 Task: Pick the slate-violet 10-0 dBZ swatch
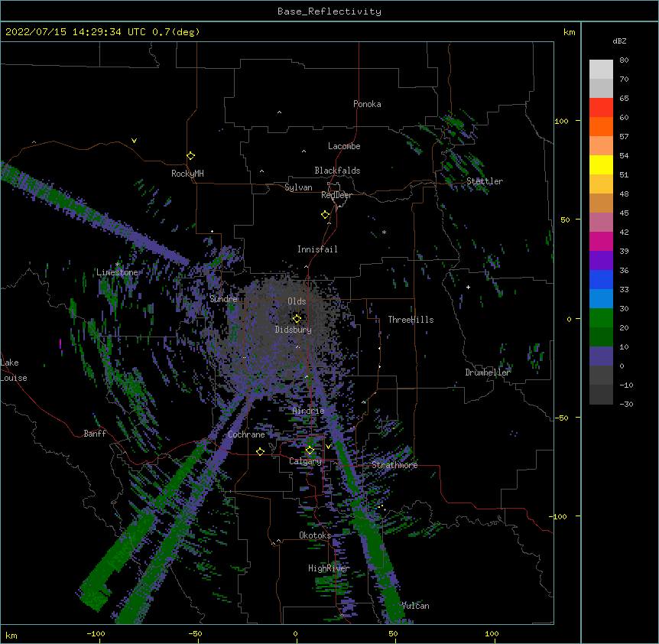(601, 356)
